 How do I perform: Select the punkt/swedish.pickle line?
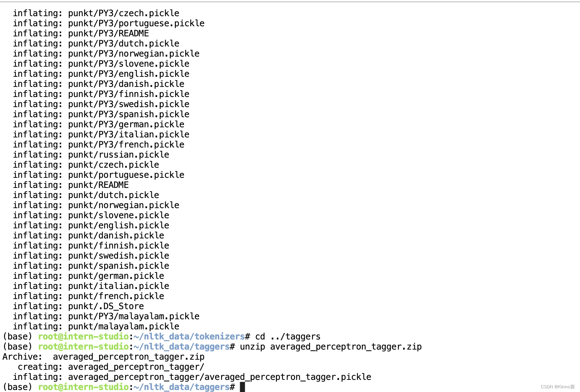click(x=91, y=256)
